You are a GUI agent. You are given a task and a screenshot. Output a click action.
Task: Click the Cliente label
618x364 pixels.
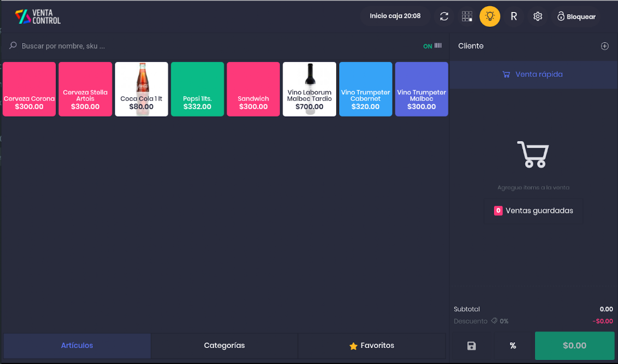point(471,46)
